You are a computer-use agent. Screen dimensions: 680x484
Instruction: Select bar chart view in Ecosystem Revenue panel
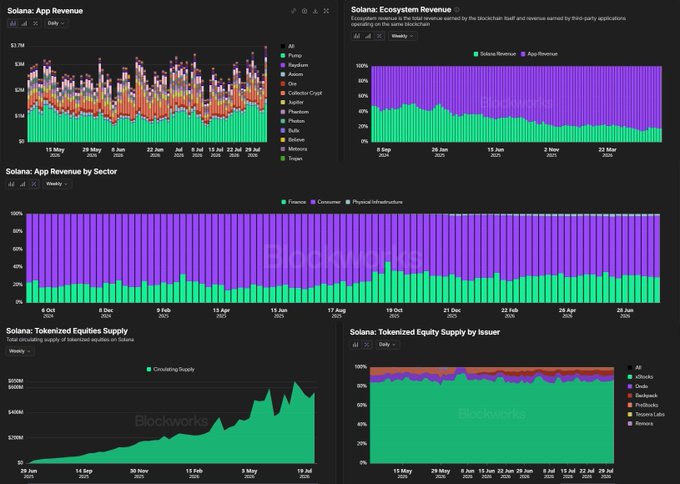[x=356, y=36]
